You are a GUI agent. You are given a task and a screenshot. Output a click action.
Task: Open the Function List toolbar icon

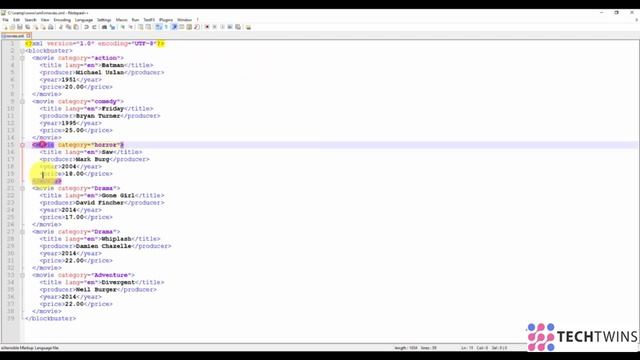197,27
